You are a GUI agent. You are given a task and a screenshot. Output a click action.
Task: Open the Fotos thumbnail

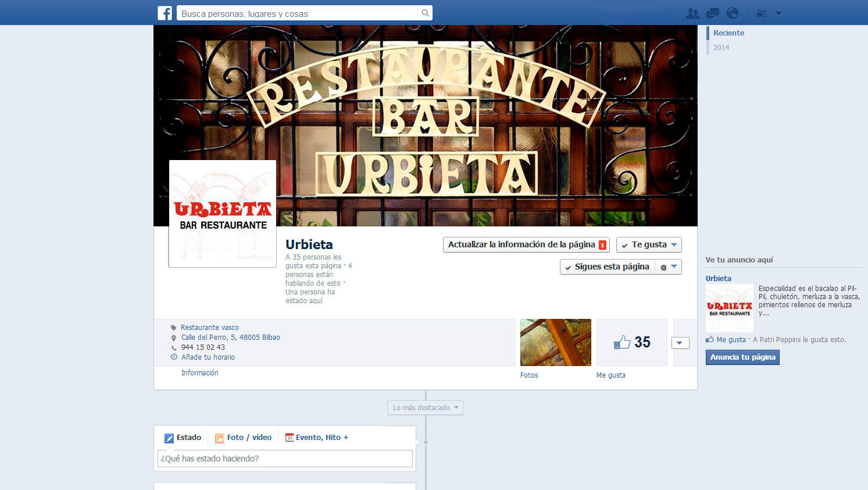[x=555, y=342]
